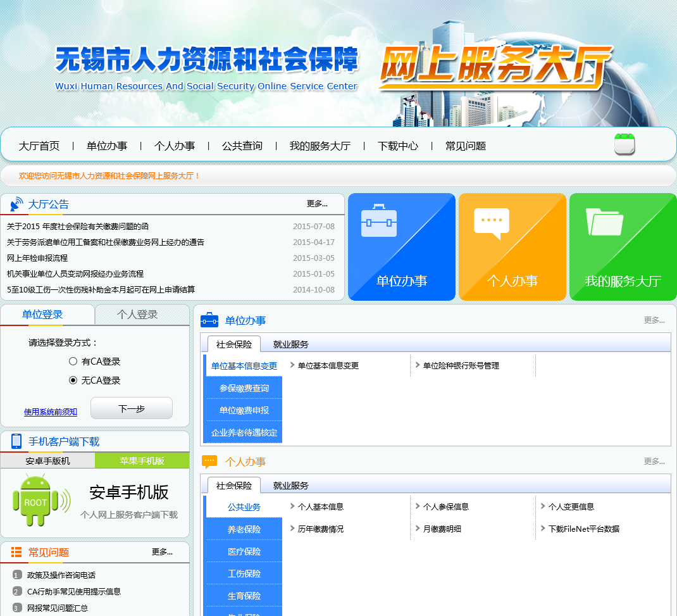Screen dimensions: 677x616
Task: Switch to the 安卓手版机 tab
Action: 47,461
